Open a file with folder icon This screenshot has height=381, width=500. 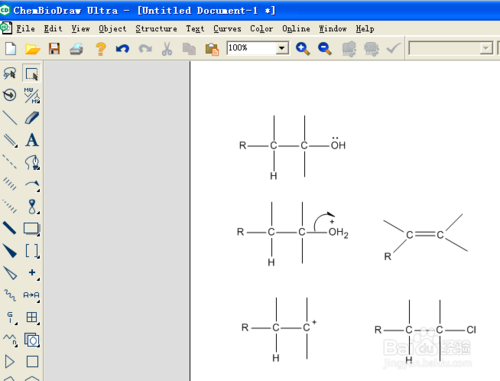click(x=32, y=49)
